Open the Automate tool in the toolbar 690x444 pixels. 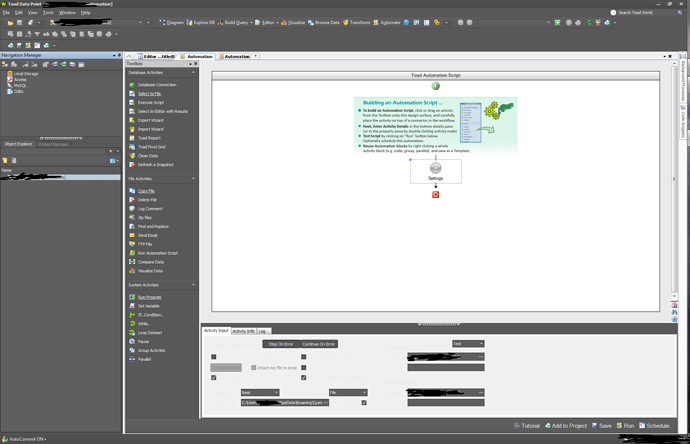tap(387, 22)
